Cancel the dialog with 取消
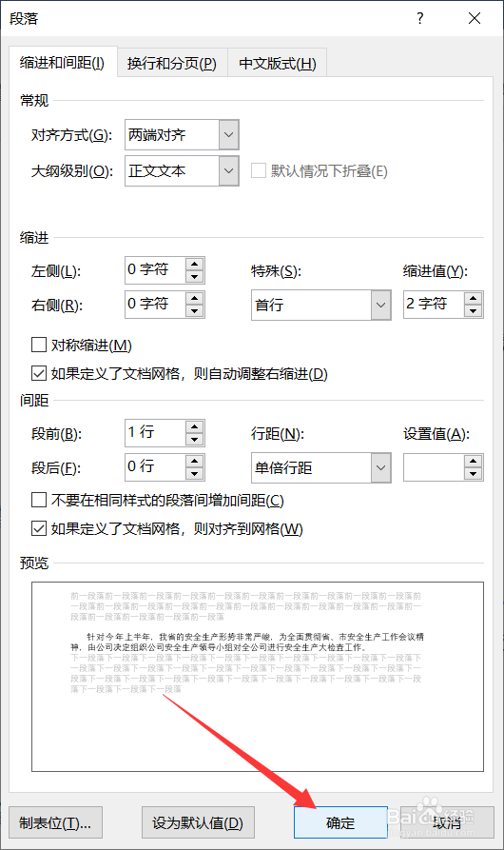 (x=447, y=823)
